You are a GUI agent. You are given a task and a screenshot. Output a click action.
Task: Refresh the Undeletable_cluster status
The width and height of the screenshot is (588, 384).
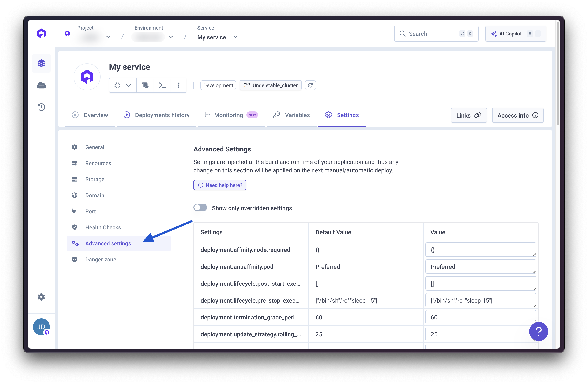310,85
